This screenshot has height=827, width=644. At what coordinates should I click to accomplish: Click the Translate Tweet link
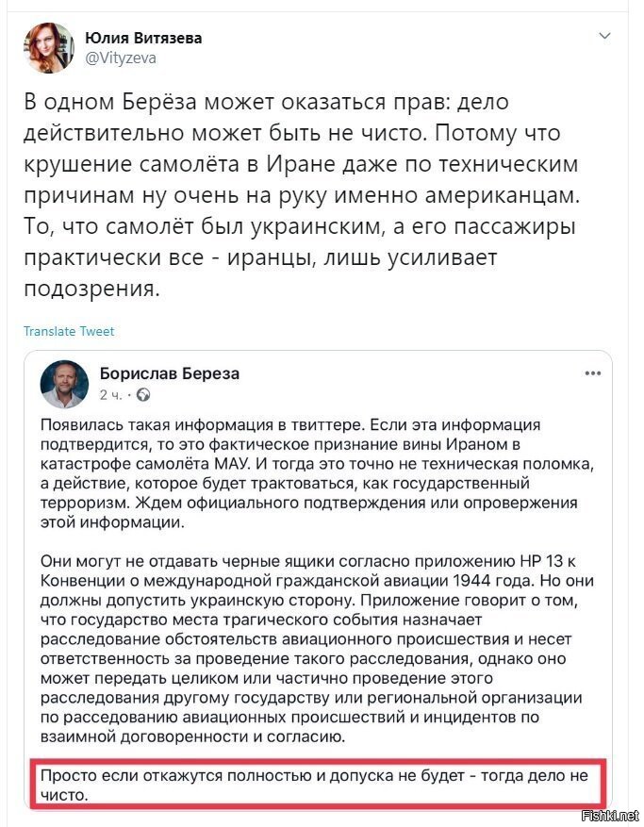click(x=69, y=331)
